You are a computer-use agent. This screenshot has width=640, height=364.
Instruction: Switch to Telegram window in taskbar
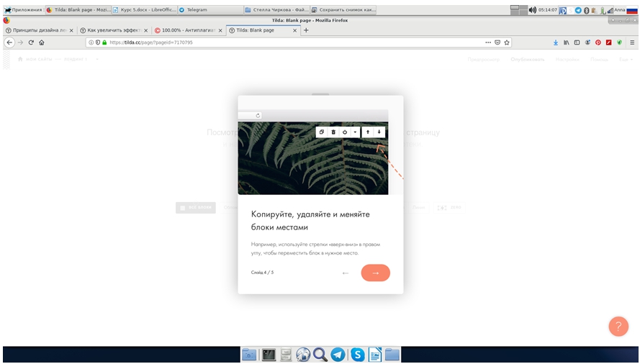(209, 10)
